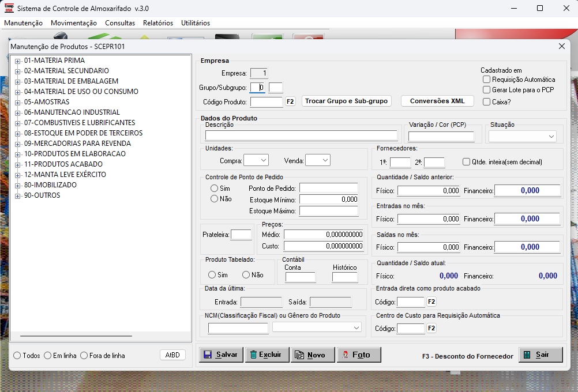Select Sim for Controle de Ponto de Pedido

[x=214, y=189]
